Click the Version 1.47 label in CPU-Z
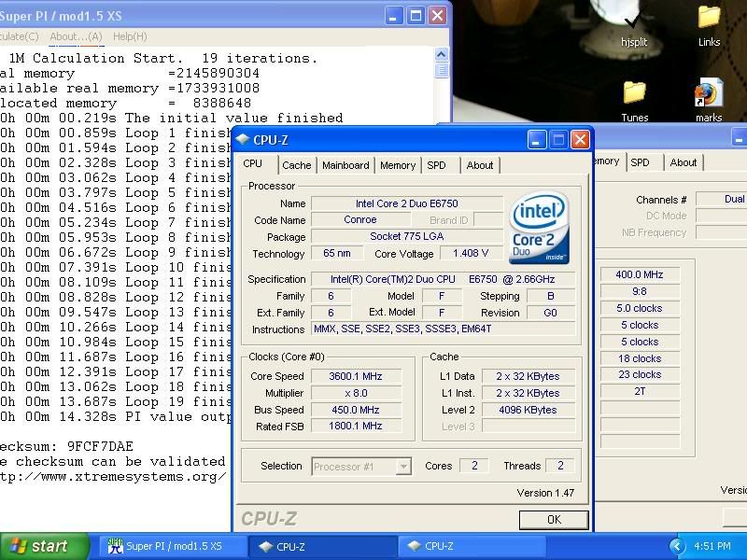 [x=545, y=493]
